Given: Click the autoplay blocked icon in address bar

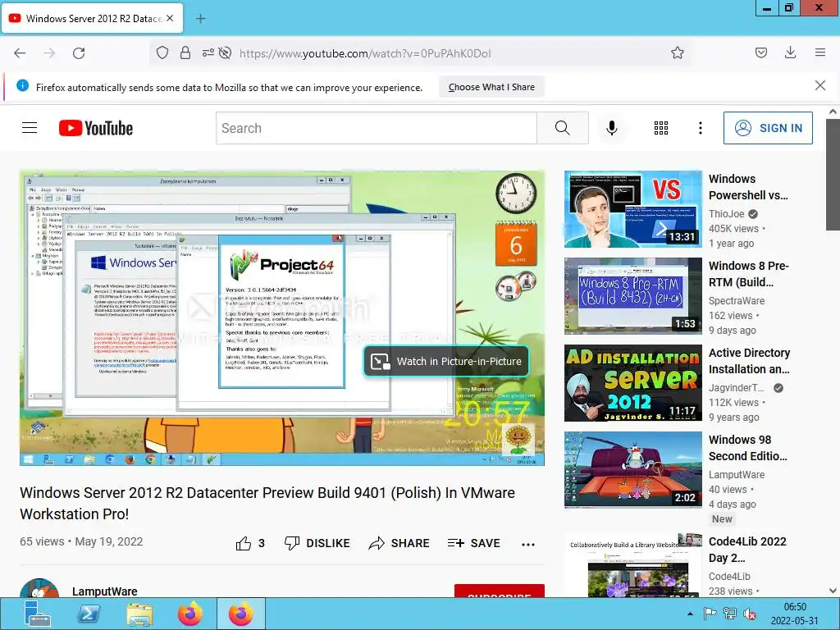Looking at the screenshot, I should 226,52.
